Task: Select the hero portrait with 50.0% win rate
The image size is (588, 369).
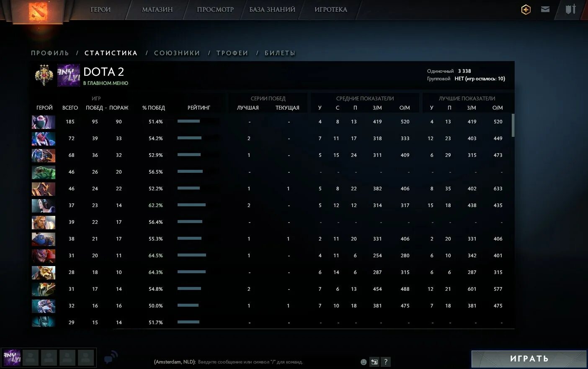Action: [44, 306]
